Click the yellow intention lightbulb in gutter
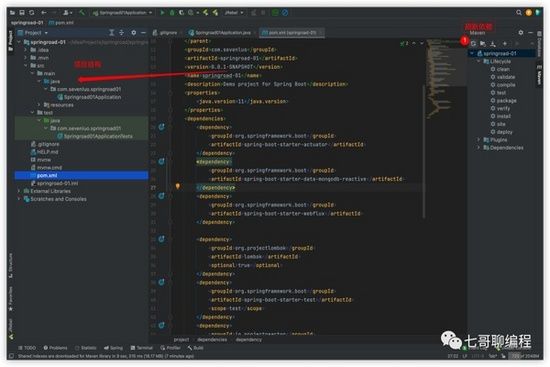The width and height of the screenshot is (550, 367). 178,186
